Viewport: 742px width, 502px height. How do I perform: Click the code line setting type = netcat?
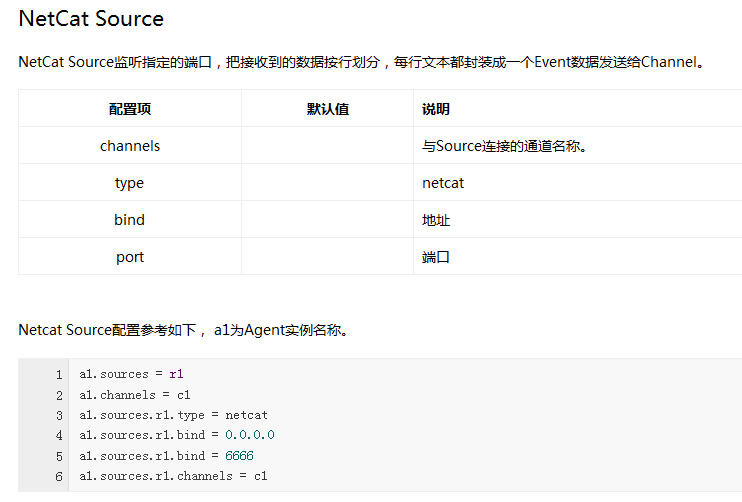(173, 415)
